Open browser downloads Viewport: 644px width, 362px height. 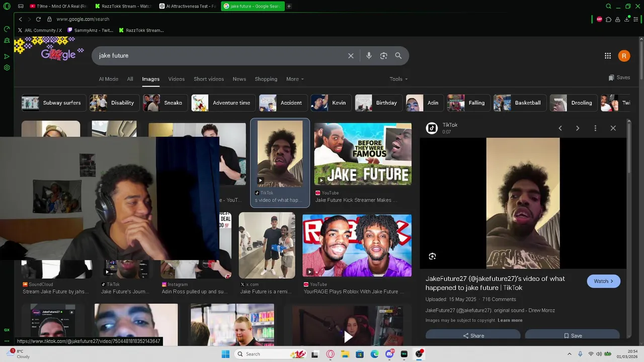point(627,19)
